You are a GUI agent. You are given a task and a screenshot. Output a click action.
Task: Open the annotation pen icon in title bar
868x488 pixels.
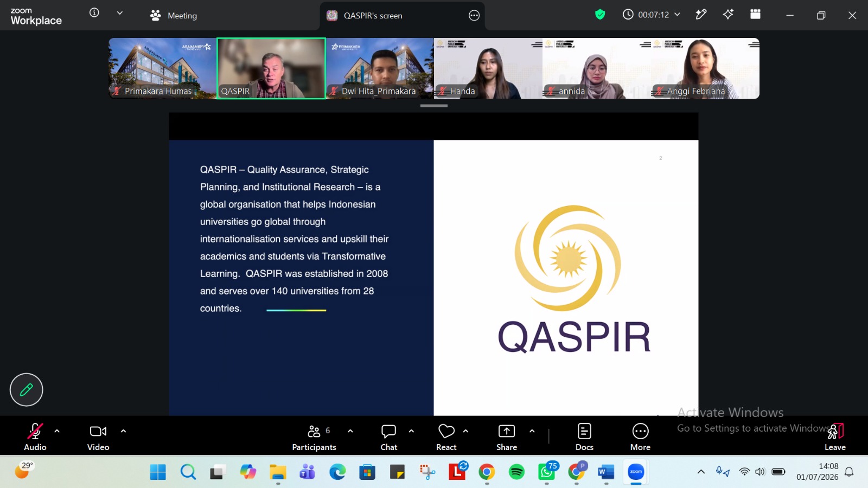701,15
